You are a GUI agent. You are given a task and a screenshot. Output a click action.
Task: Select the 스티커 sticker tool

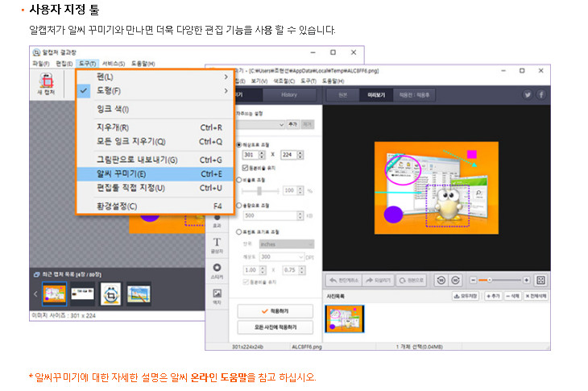[217, 271]
